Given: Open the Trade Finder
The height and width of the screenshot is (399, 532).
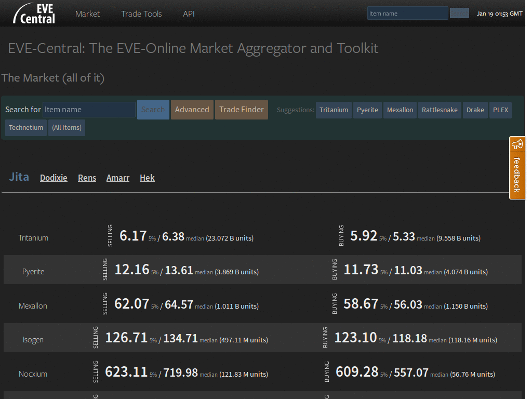Looking at the screenshot, I should (x=242, y=110).
